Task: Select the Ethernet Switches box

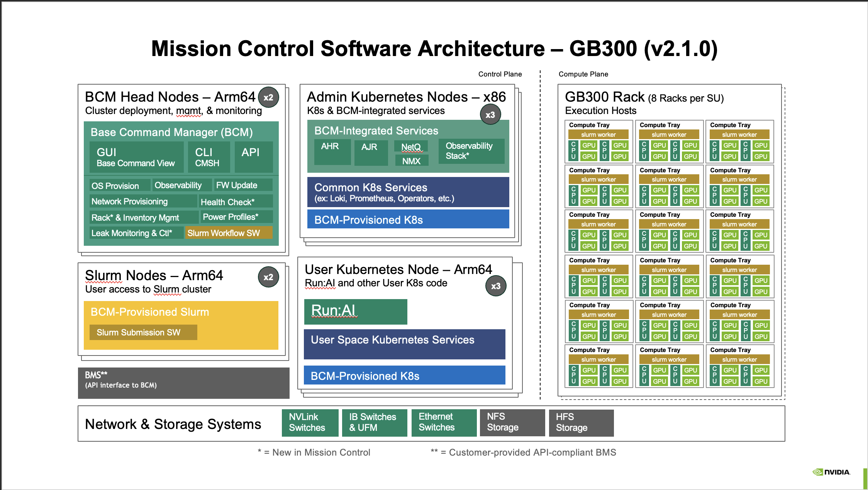Action: (444, 422)
